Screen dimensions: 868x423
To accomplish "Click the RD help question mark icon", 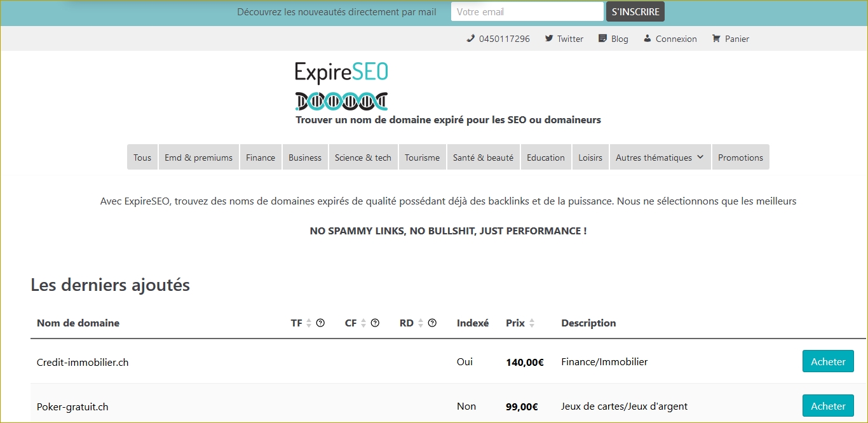I will [x=432, y=323].
